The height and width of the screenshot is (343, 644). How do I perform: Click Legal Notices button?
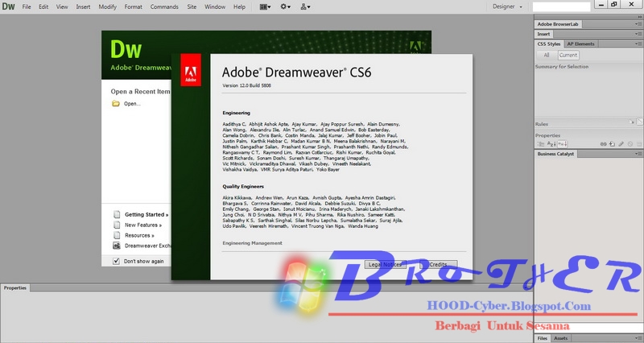(385, 265)
